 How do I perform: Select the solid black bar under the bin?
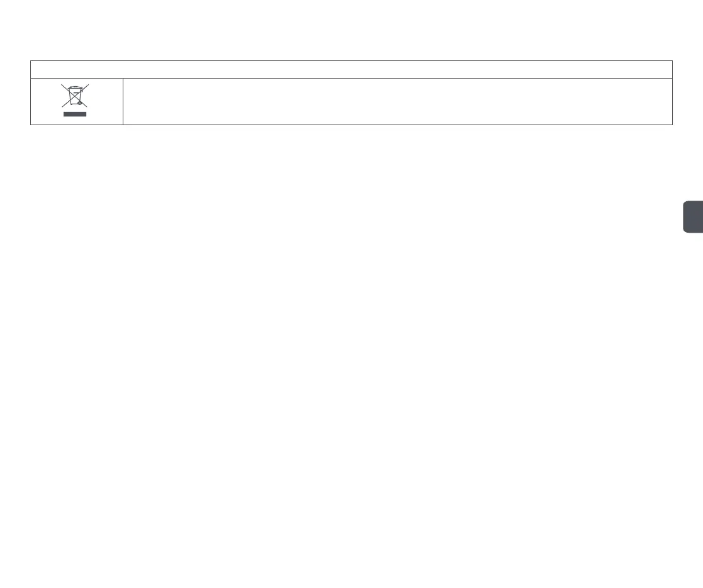(75, 114)
